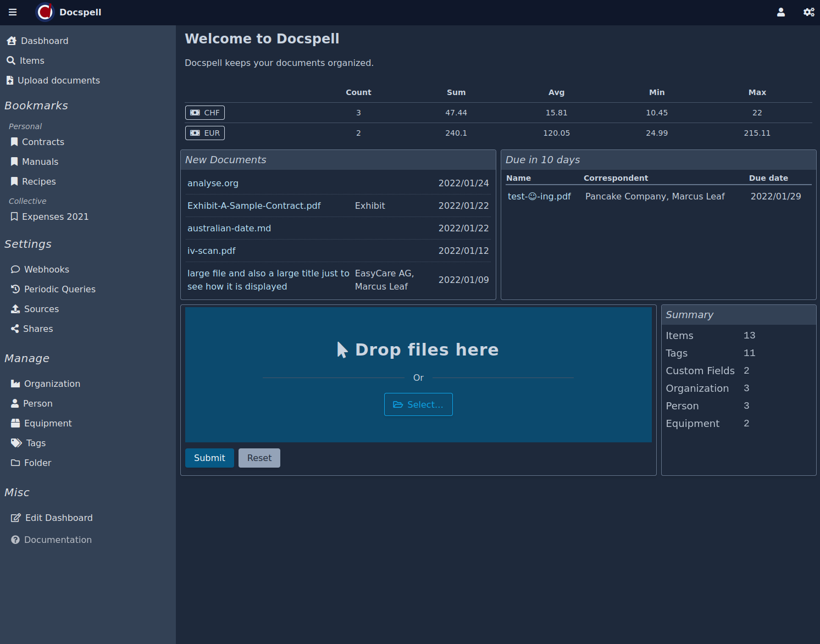Toggle the sidebar with the hamburger menu icon
The width and height of the screenshot is (820, 644).
coord(13,12)
